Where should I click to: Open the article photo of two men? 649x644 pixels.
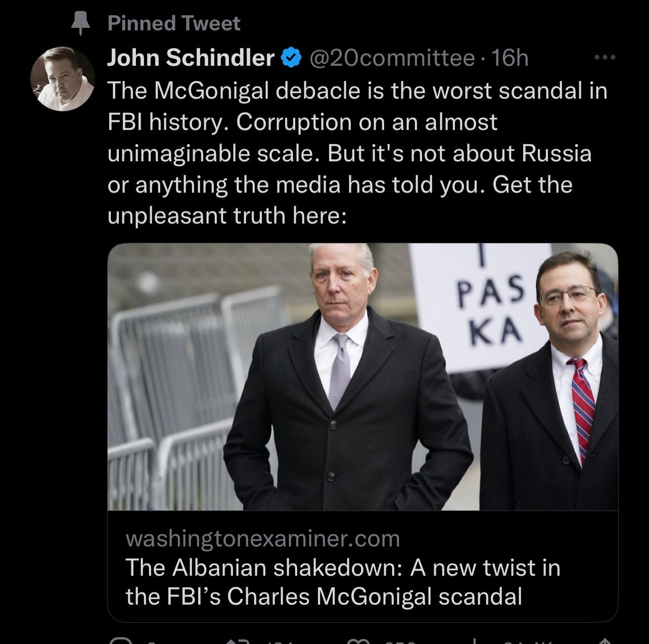pos(362,377)
